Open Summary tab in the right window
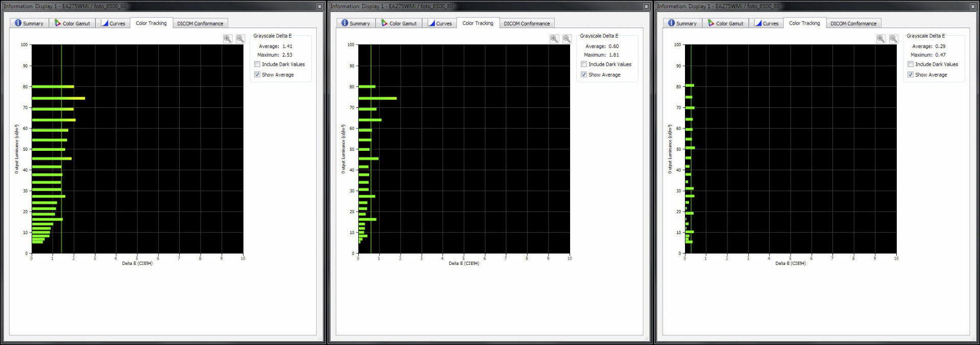Viewport: 980px width, 345px height. coord(682,24)
